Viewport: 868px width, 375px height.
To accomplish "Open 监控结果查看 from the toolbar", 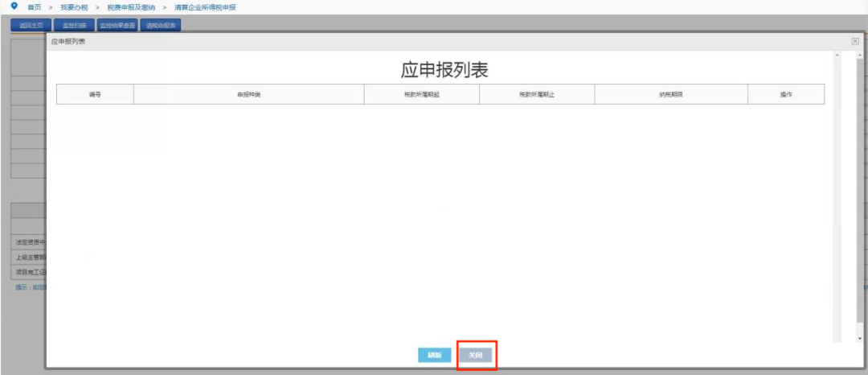I will point(117,25).
